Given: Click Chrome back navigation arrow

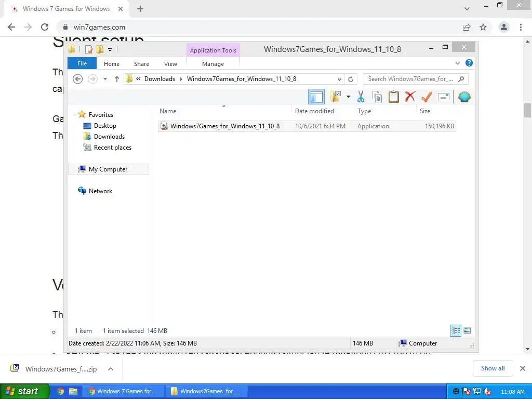Looking at the screenshot, I should pyautogui.click(x=11, y=27).
